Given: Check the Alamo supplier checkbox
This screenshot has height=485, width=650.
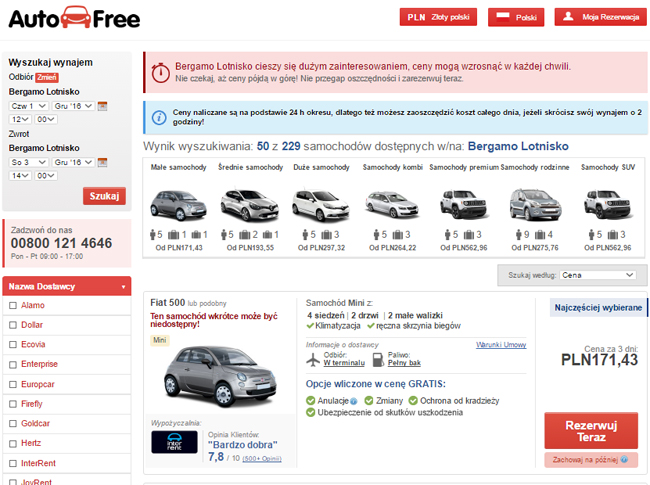Looking at the screenshot, I should pyautogui.click(x=13, y=306).
